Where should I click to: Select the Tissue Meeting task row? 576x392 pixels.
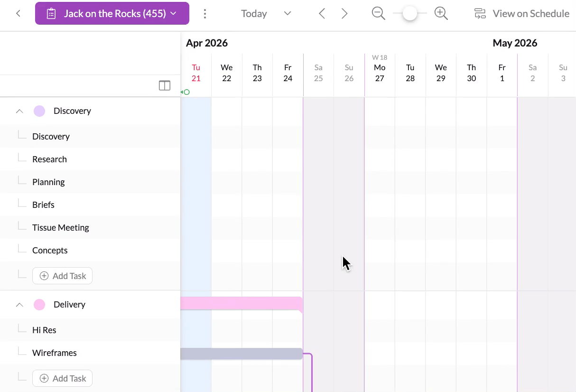click(x=61, y=228)
